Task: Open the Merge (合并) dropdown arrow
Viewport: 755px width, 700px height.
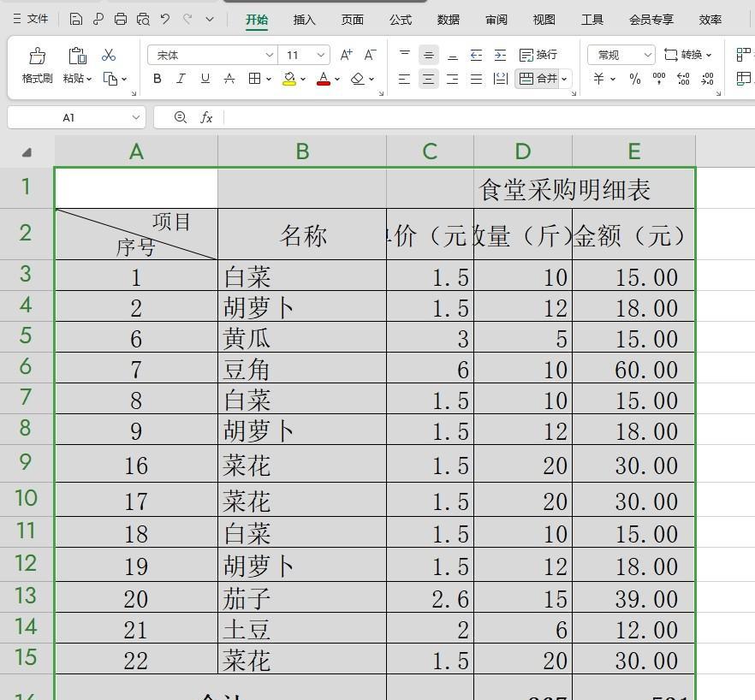Action: click(x=564, y=79)
